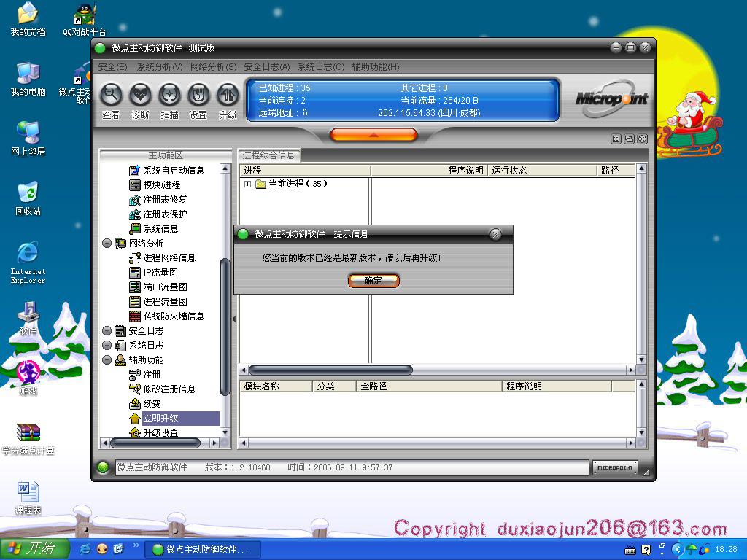Expand the 当前进程 (35) folder

pos(248,184)
